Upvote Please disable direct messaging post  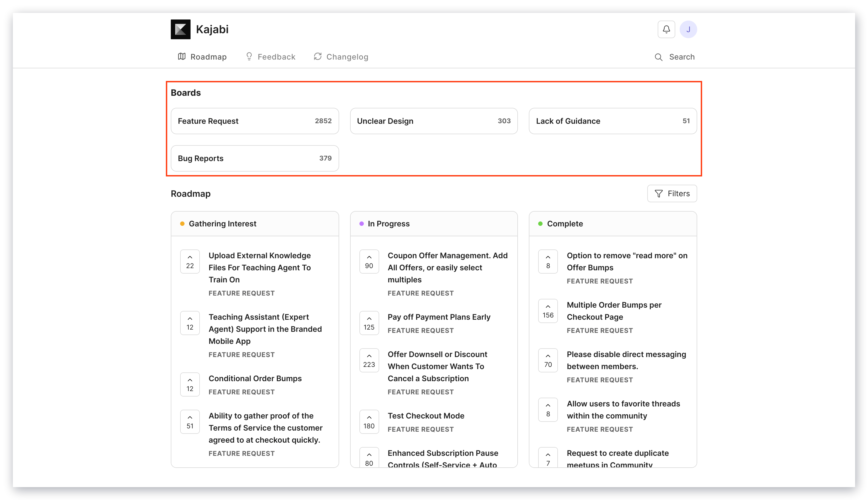pyautogui.click(x=548, y=360)
